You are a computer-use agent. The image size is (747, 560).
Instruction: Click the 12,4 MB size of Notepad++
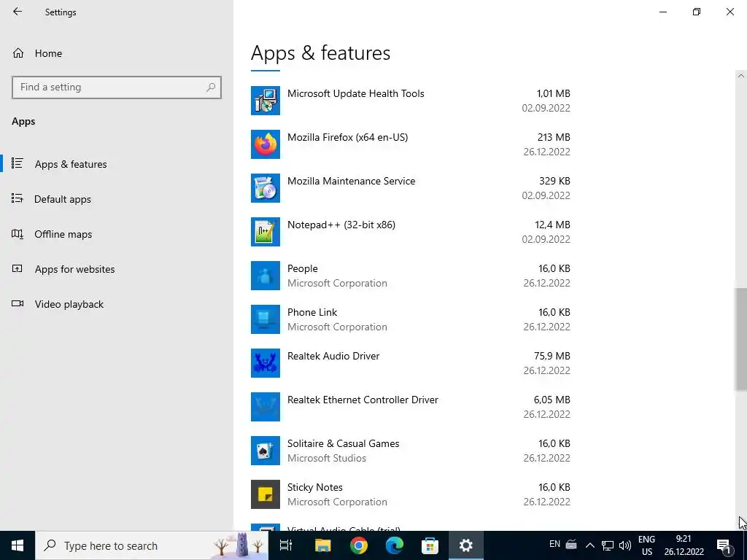tap(552, 225)
